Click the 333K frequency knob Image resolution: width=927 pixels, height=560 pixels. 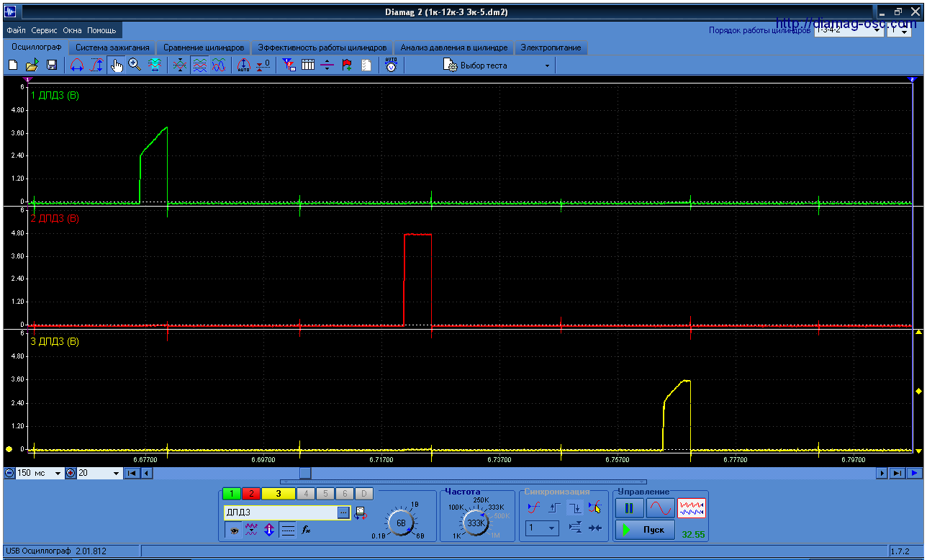[476, 523]
